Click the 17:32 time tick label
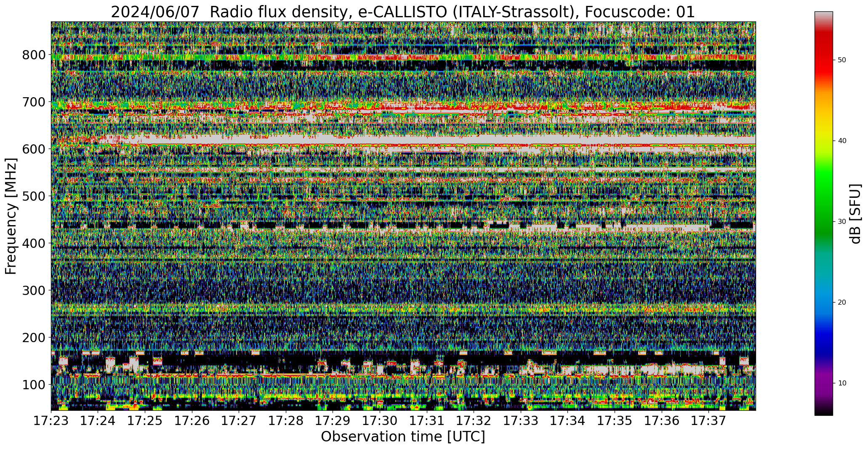 pos(474,421)
